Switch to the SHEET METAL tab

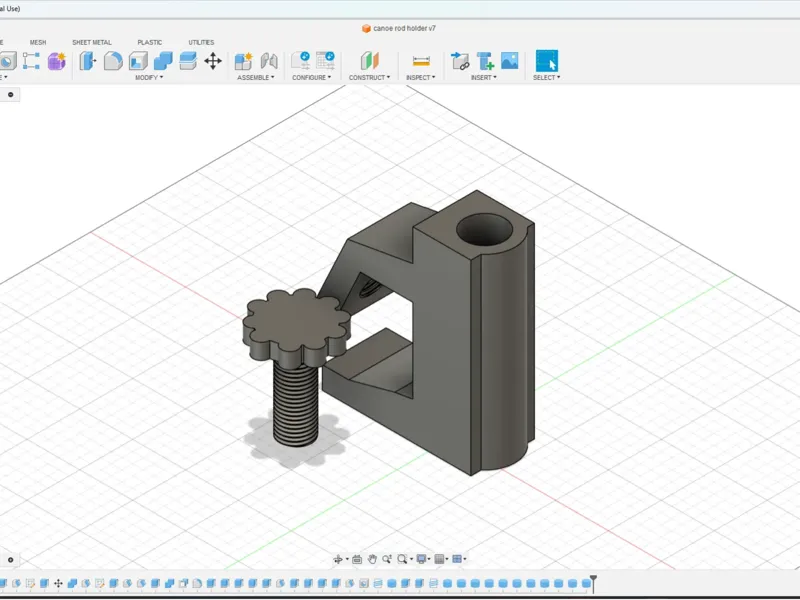point(92,42)
